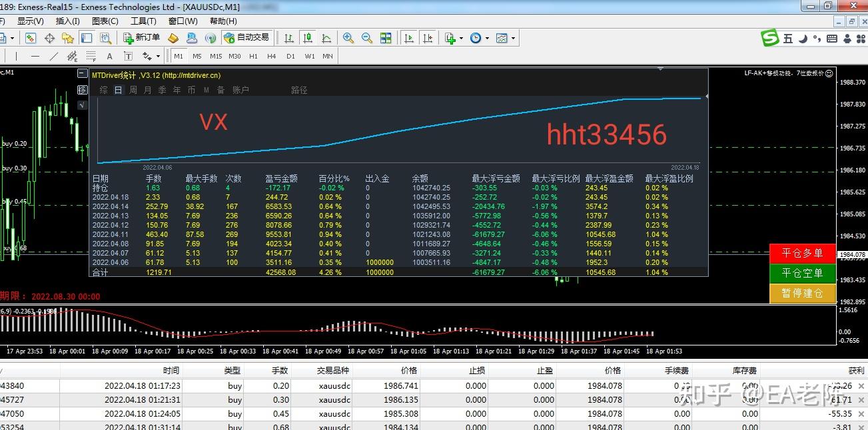The image size is (868, 430).
Task: Open the Strategy Tester magnifier icon
Action: 105,38
